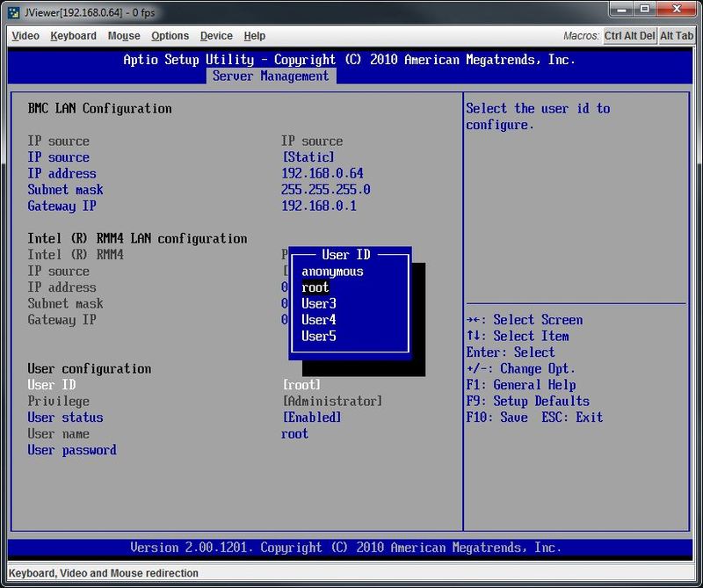
Task: Select the Server Management tab
Action: click(271, 76)
